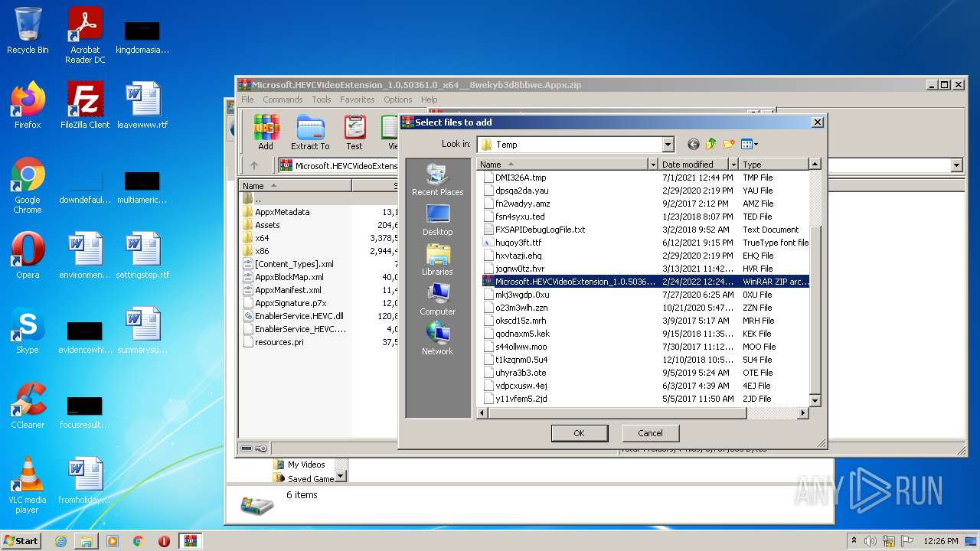Open Computer in dialog sidebar
The width and height of the screenshot is (980, 551).
[x=437, y=299]
